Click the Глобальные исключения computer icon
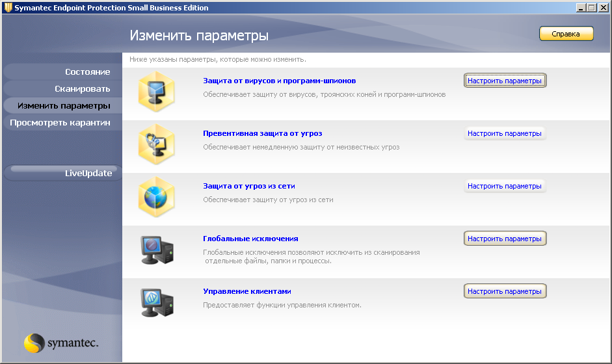 (157, 250)
